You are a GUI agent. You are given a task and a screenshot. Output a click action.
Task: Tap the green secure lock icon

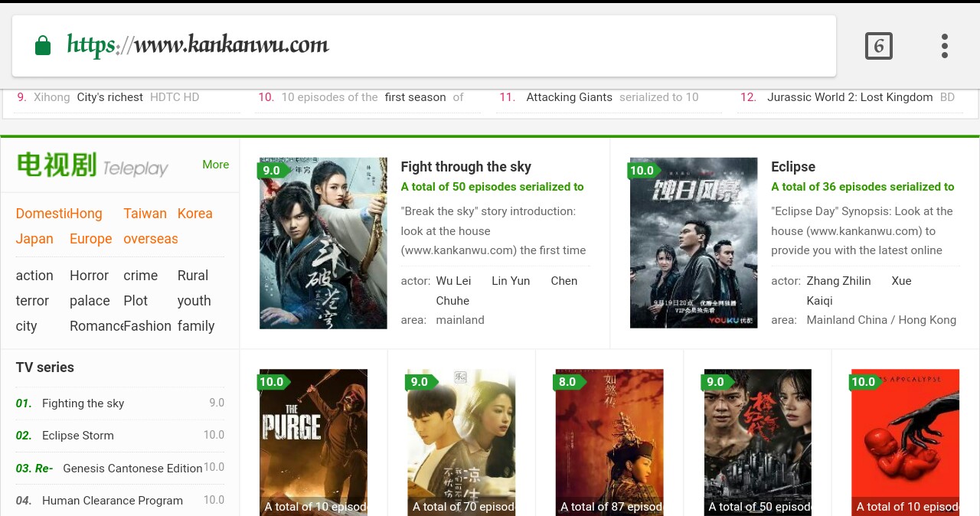point(43,45)
